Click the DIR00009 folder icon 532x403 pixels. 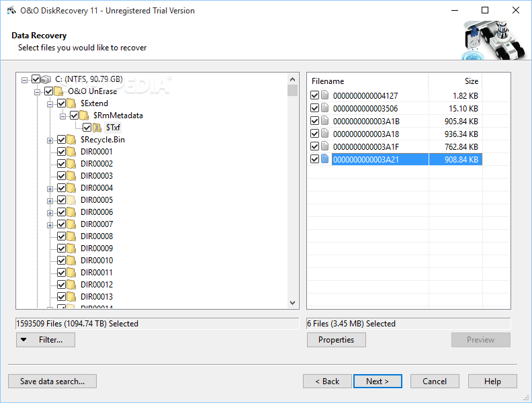(72, 249)
